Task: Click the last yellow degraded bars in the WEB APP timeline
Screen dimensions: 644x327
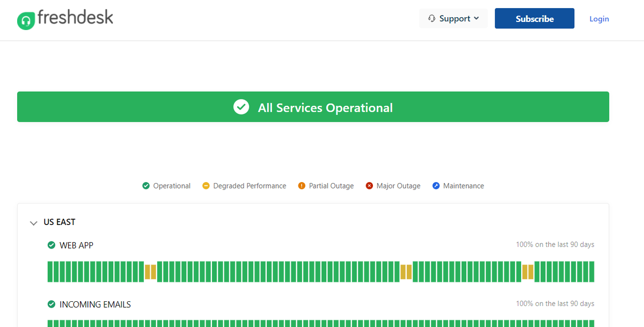Action: coord(528,272)
